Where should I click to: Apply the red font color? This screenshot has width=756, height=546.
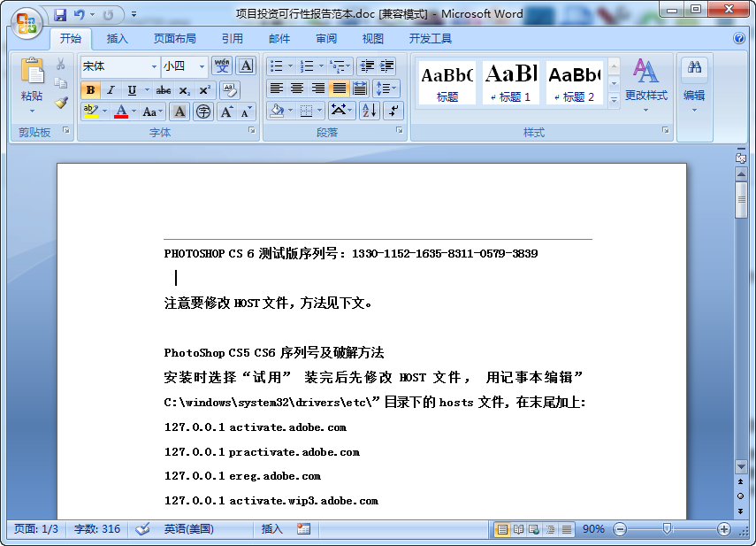click(x=121, y=112)
